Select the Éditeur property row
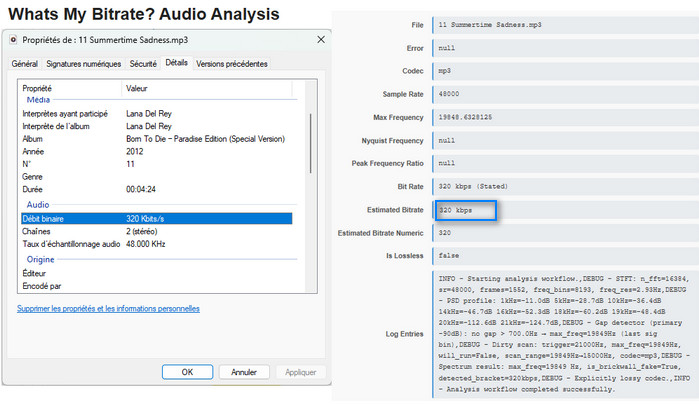This screenshot has width=699, height=404. [156, 273]
